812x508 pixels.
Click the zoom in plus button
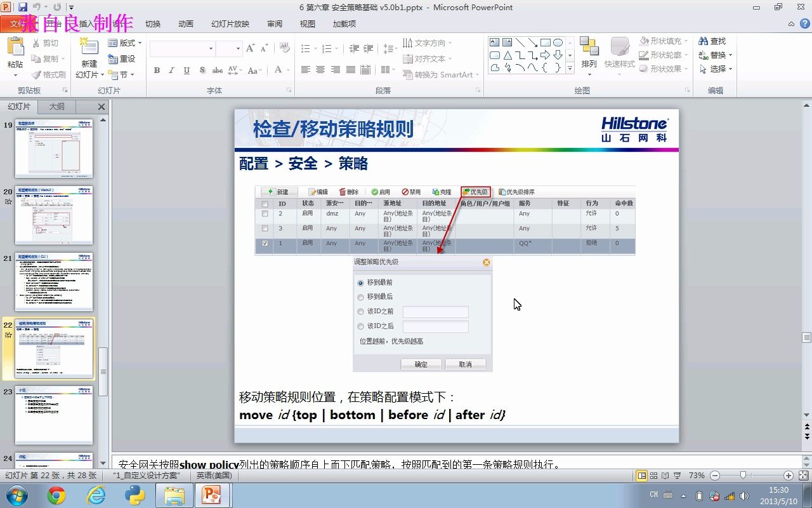pyautogui.click(x=789, y=476)
